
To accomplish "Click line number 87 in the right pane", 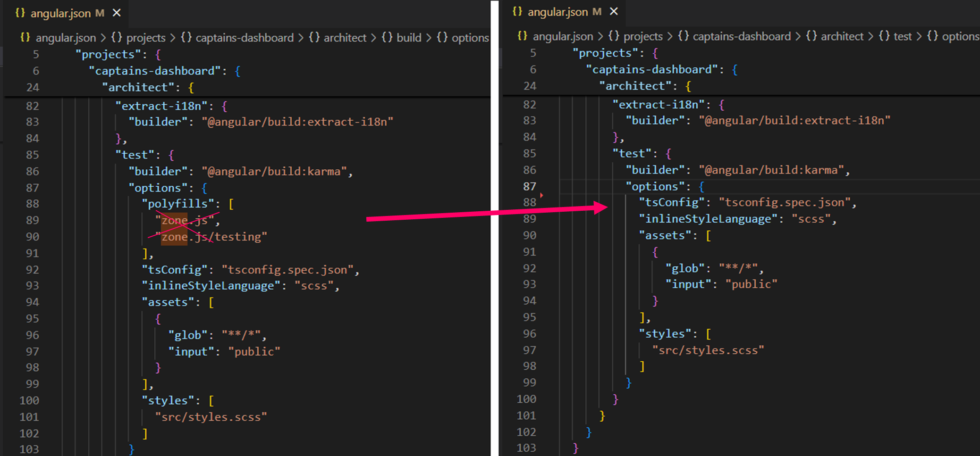I will tap(529, 186).
